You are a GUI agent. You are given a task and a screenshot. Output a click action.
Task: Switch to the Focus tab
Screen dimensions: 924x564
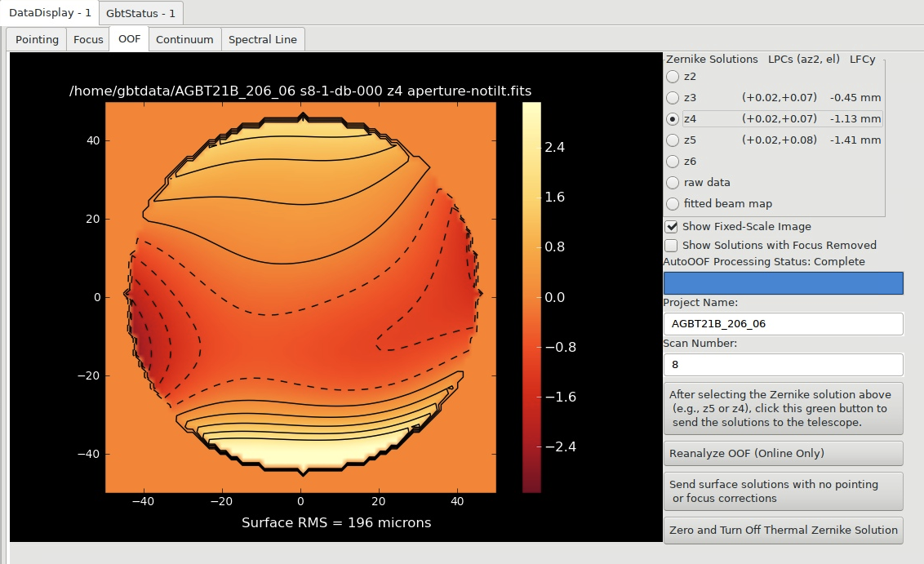88,39
